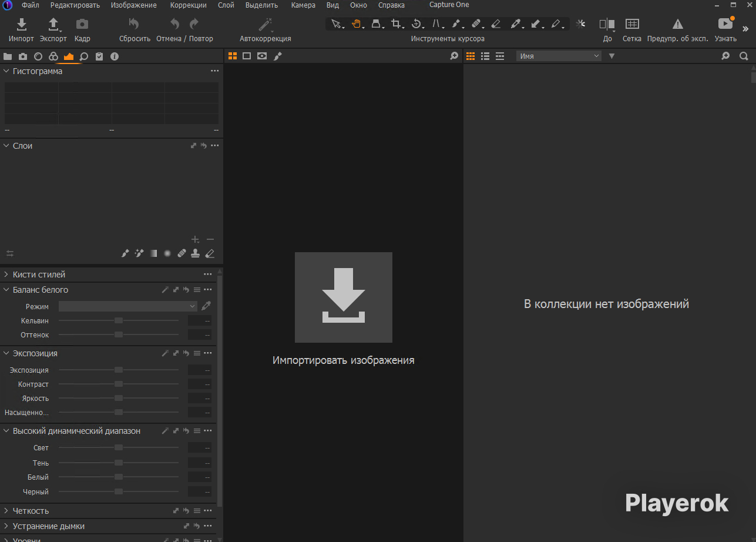This screenshot has height=542, width=756.
Task: Toggle exposure warning (Предупр. об эксп.)
Action: tap(678, 24)
